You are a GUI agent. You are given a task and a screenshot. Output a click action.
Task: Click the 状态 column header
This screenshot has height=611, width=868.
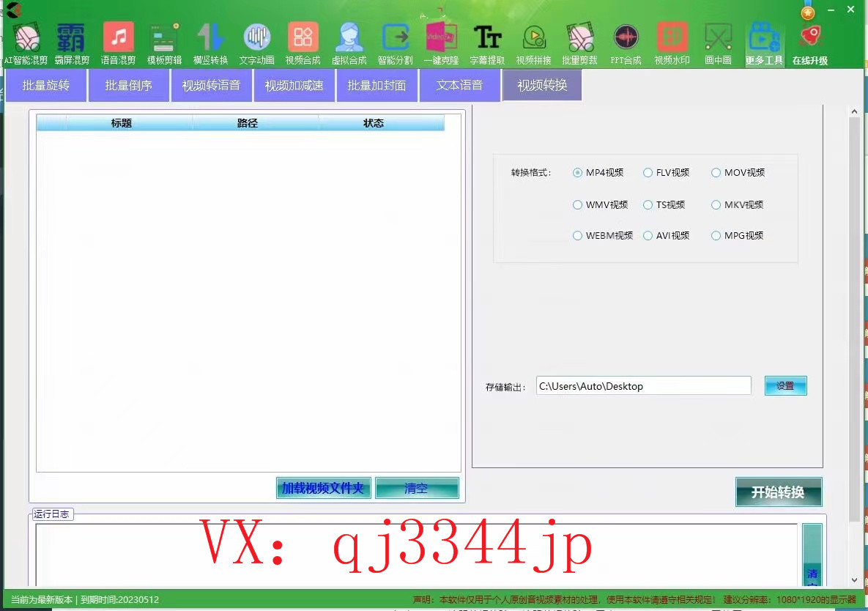coord(374,123)
